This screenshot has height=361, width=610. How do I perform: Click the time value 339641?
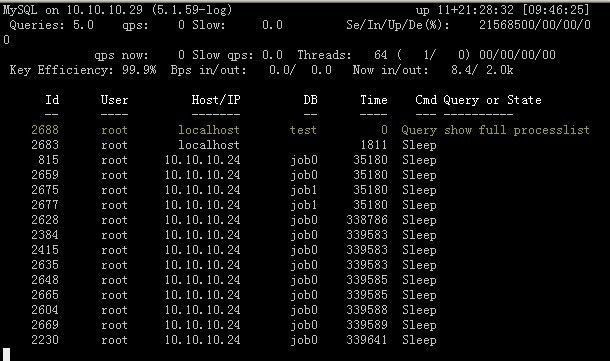coord(367,340)
